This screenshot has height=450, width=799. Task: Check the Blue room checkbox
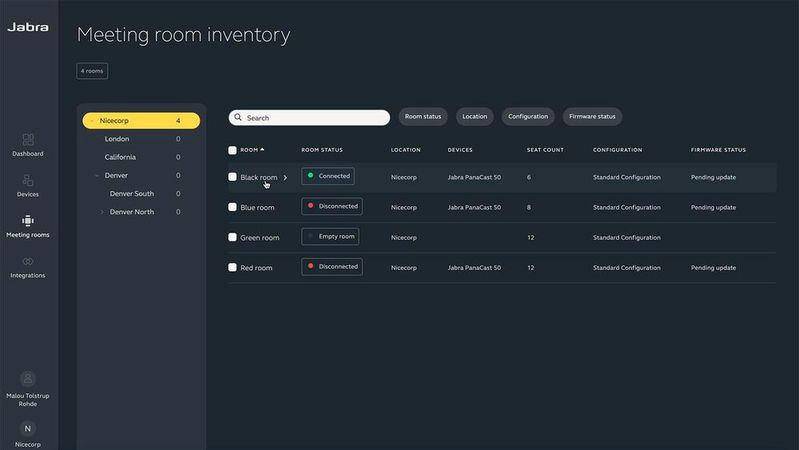[x=232, y=207]
